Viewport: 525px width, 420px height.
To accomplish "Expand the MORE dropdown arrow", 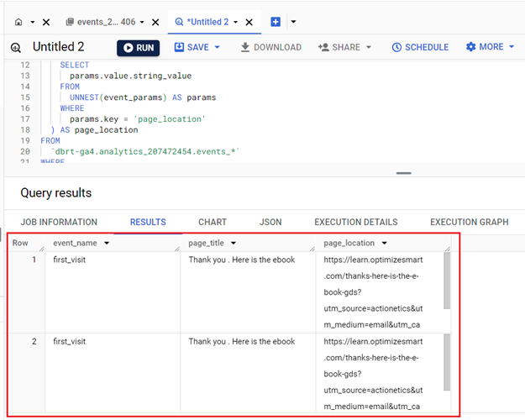I will click(x=512, y=47).
